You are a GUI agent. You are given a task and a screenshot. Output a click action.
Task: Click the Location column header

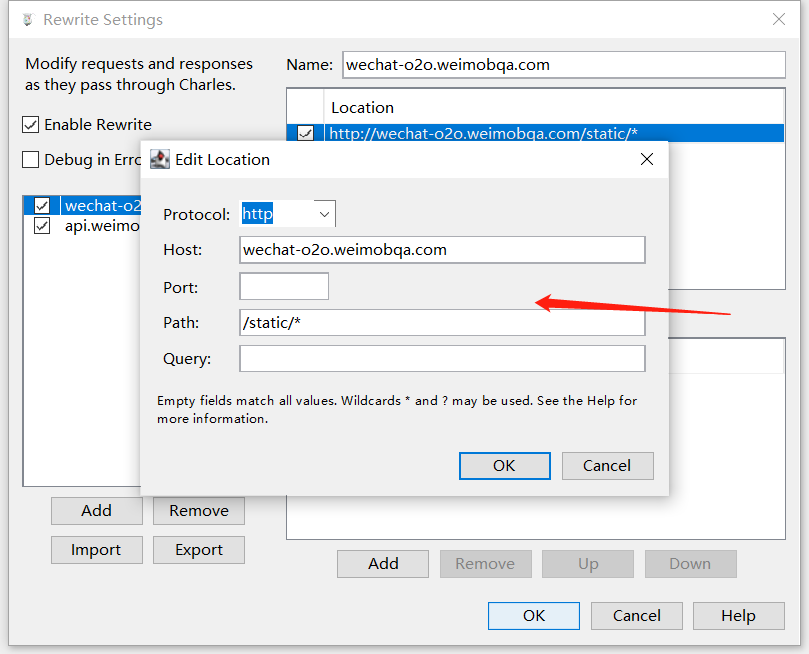click(554, 107)
